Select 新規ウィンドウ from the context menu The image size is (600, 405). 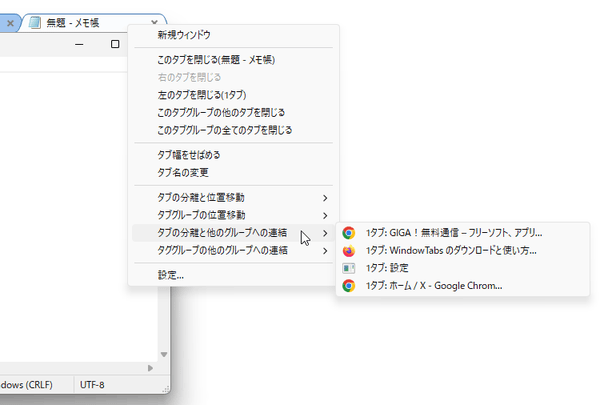coord(184,35)
